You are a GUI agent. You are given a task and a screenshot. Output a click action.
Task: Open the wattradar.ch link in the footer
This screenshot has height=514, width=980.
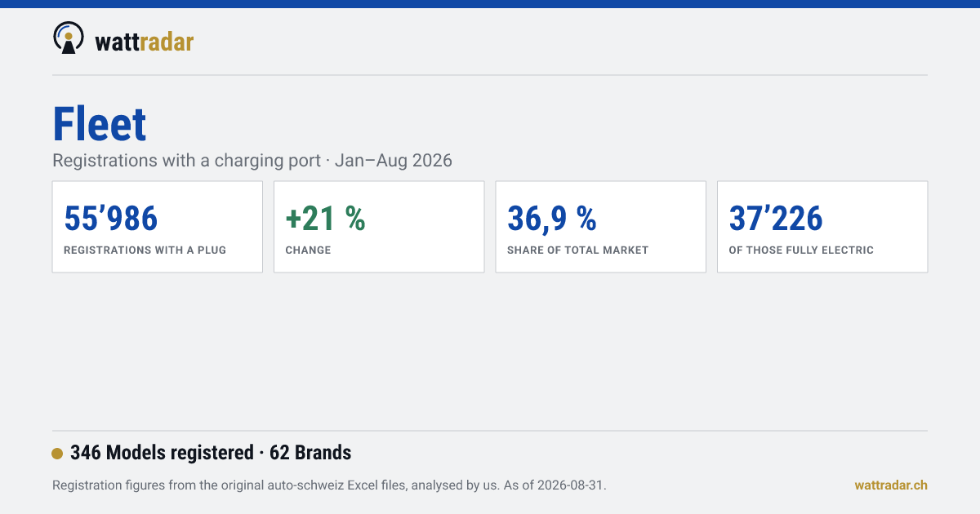click(x=891, y=485)
